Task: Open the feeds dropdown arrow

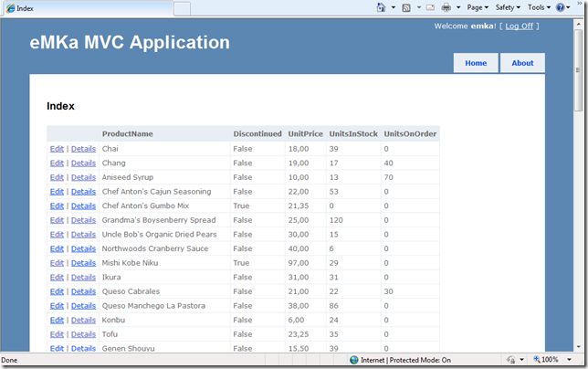Action: tap(419, 7)
